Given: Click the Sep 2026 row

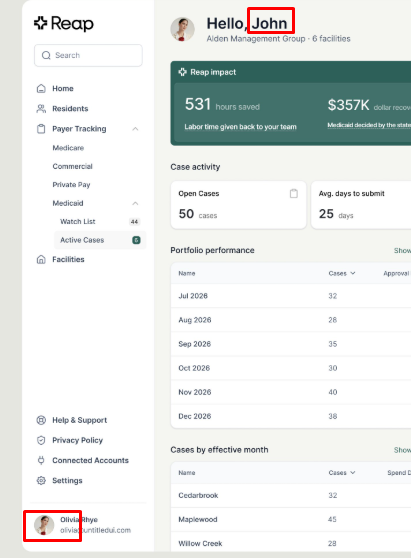Looking at the screenshot, I should click(291, 344).
